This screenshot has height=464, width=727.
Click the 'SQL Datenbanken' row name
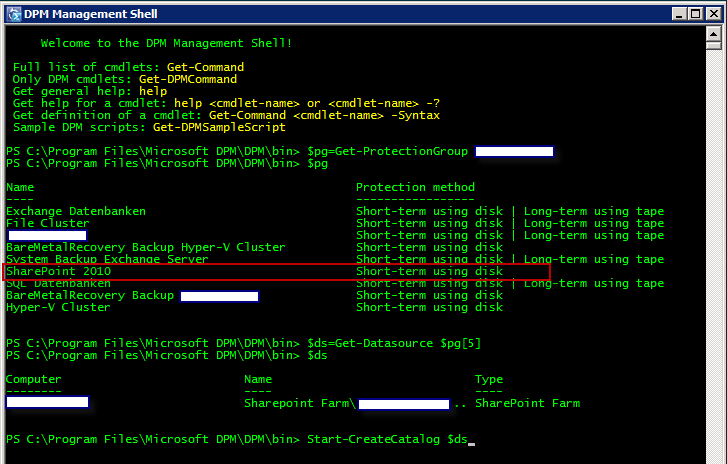coord(58,283)
